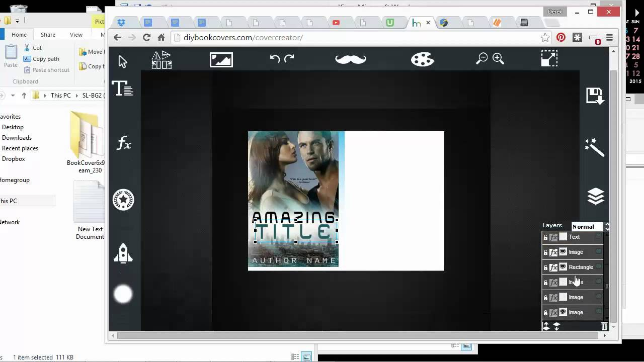Open the fx effects tool
Screen dimensions: 644x362
tap(123, 143)
